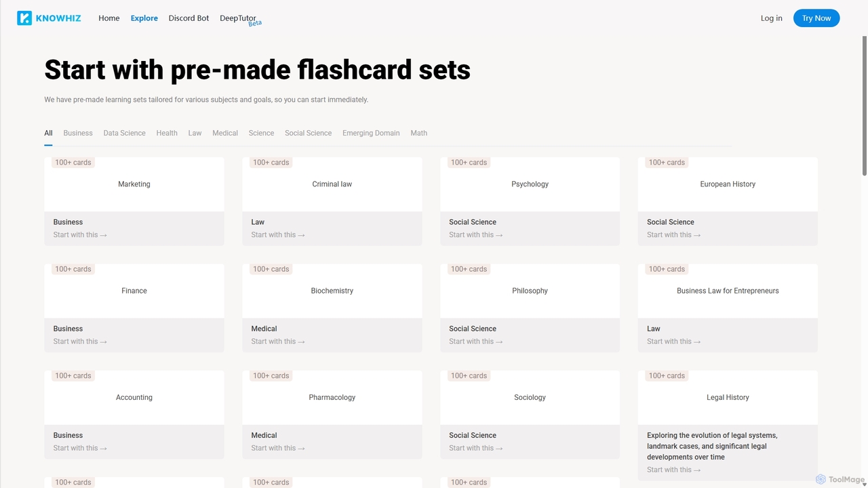Click "Start with this" under Business Law for Entrepreneurs

(674, 342)
